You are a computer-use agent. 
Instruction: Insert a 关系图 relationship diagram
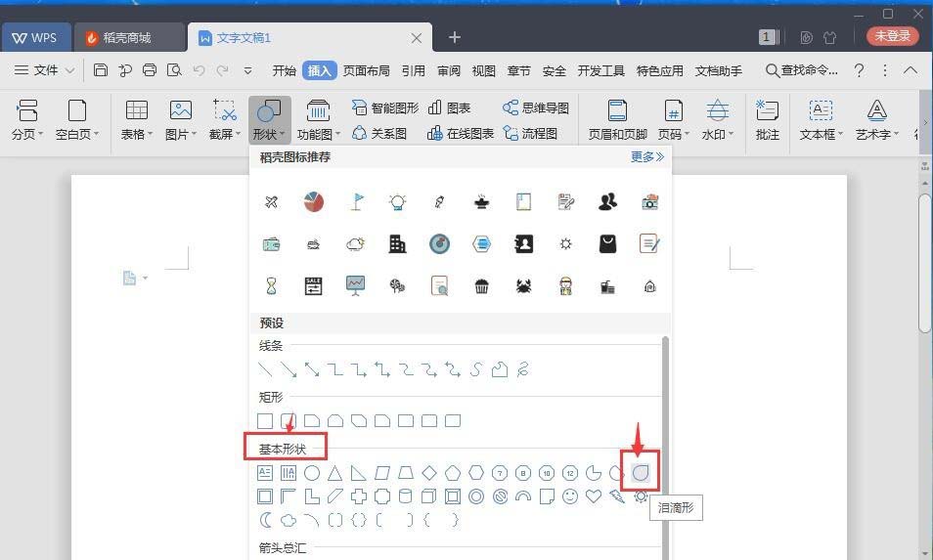tap(379, 133)
